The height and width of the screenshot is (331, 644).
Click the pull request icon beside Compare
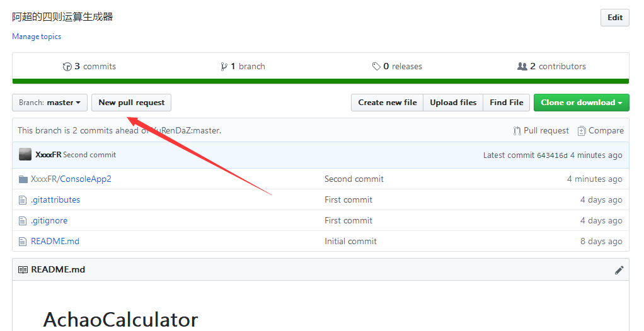click(517, 131)
